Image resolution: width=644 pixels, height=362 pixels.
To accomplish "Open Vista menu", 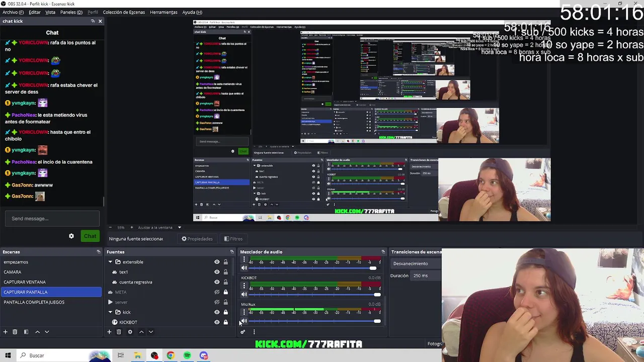I will [x=50, y=12].
